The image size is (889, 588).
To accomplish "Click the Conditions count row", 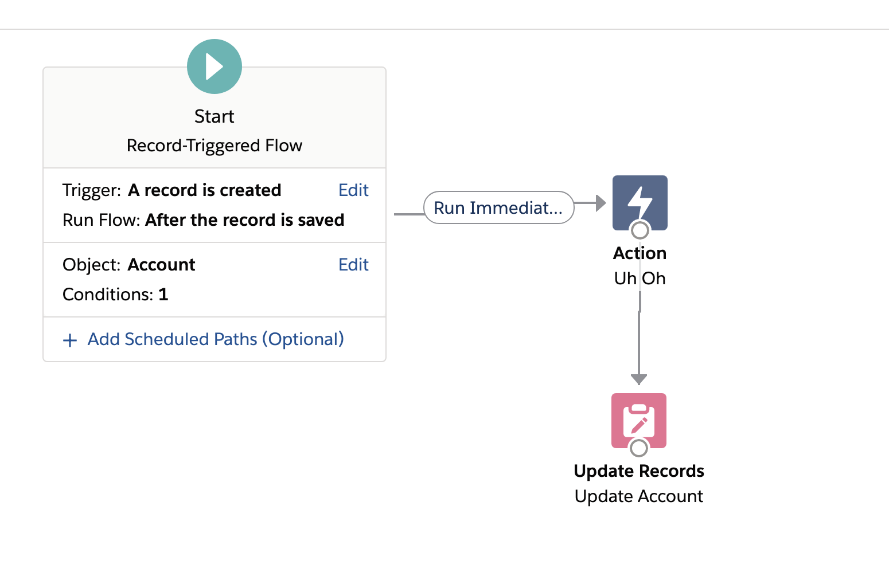I will (115, 295).
